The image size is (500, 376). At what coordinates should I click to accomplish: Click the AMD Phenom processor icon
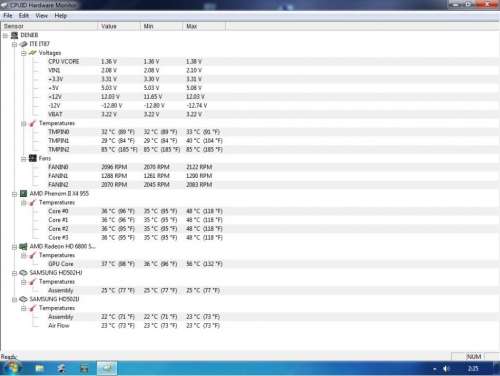click(23, 193)
